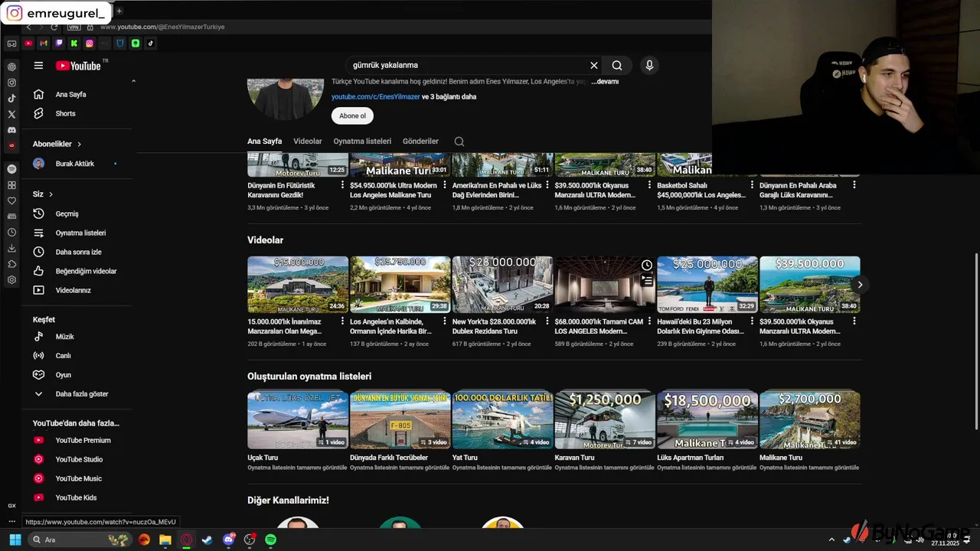
Task: Switch to the Gönderiler tab
Action: click(x=420, y=142)
